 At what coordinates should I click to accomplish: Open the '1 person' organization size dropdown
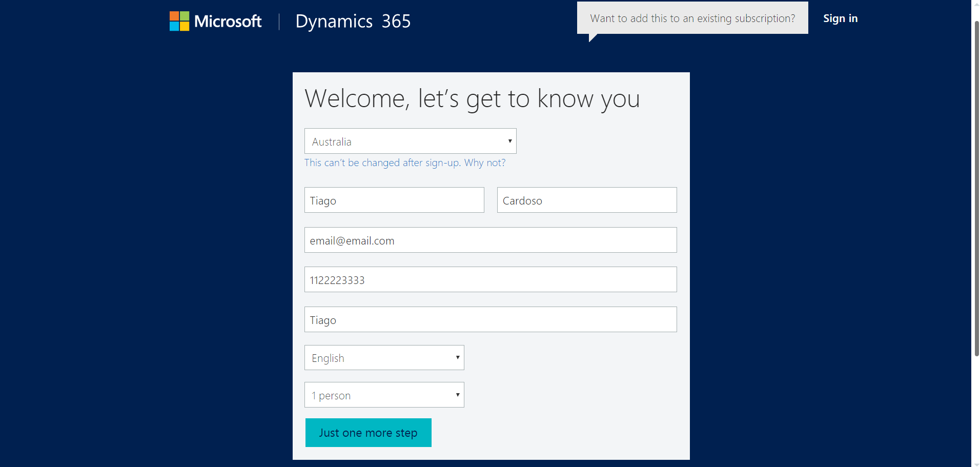pos(384,395)
